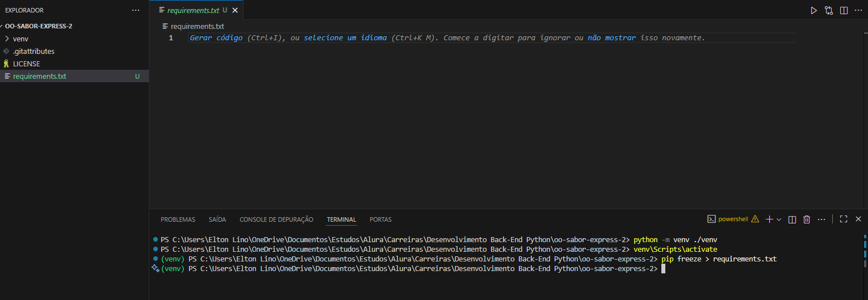
Task: Split the editor to the right
Action: click(844, 10)
